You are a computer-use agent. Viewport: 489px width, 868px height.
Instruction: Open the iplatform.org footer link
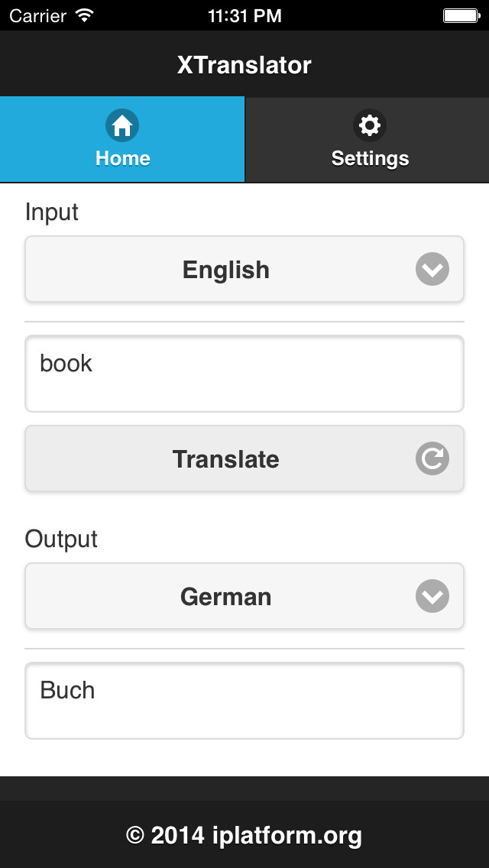[244, 835]
